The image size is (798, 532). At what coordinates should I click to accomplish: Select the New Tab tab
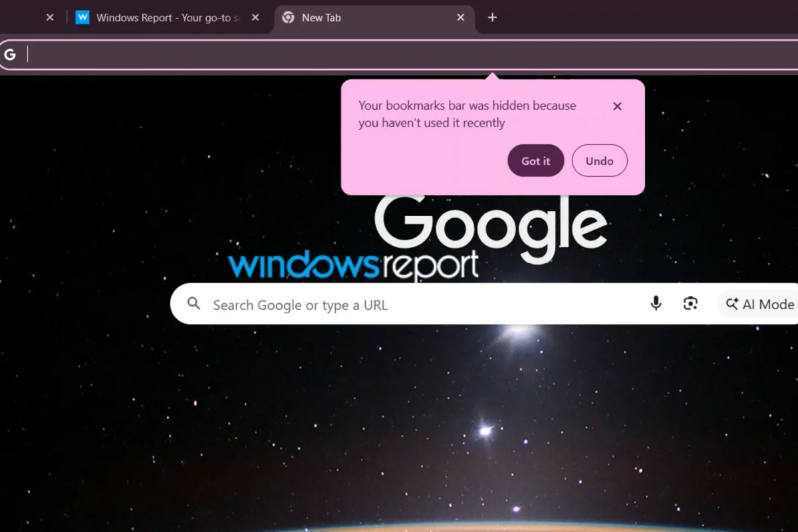pyautogui.click(x=374, y=18)
